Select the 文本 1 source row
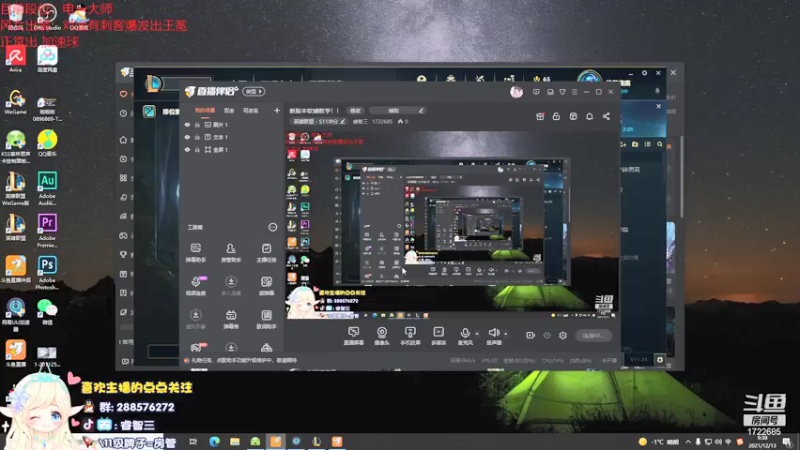800x450 pixels. click(232, 137)
